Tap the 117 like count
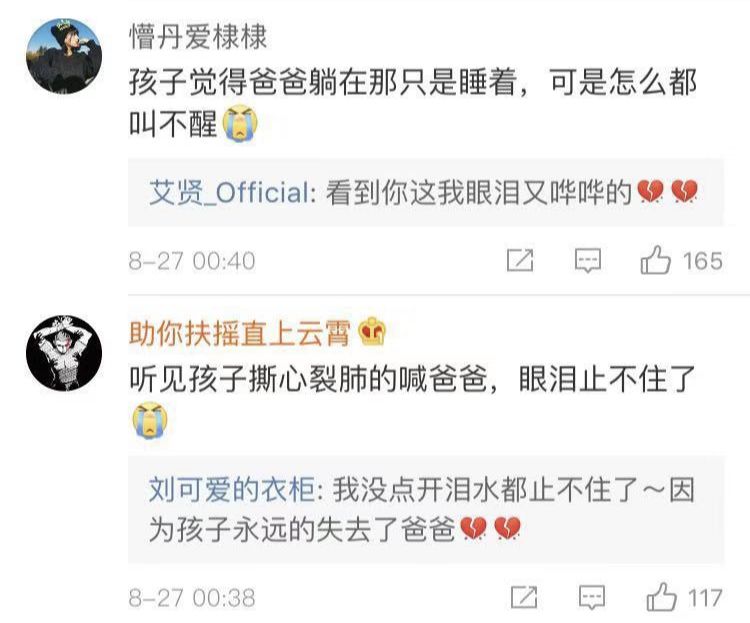The width and height of the screenshot is (750, 623). click(x=705, y=598)
